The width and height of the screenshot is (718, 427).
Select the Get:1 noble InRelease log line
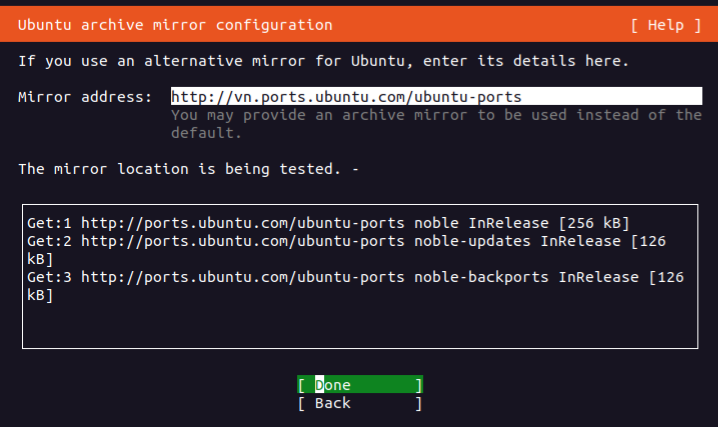pyautogui.click(x=328, y=223)
